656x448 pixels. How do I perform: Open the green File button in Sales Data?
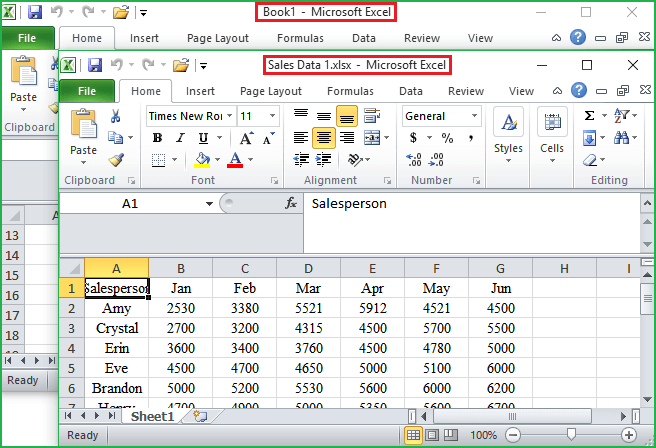point(87,91)
